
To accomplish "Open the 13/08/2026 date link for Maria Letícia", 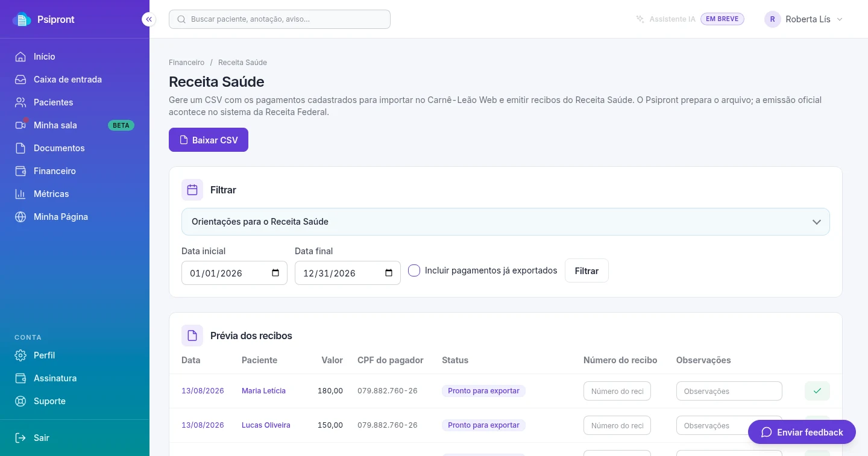I will (203, 391).
